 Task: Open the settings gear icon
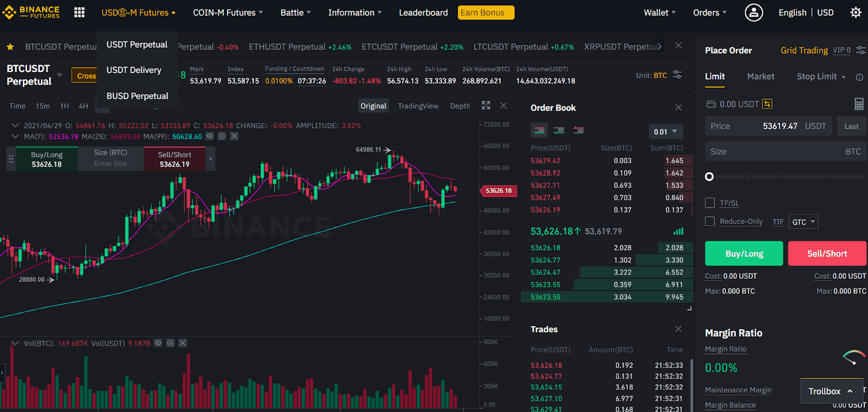pyautogui.click(x=856, y=12)
